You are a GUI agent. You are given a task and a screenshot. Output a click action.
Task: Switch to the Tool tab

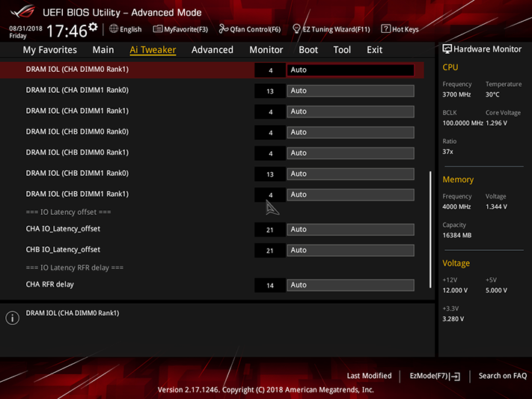coord(342,50)
